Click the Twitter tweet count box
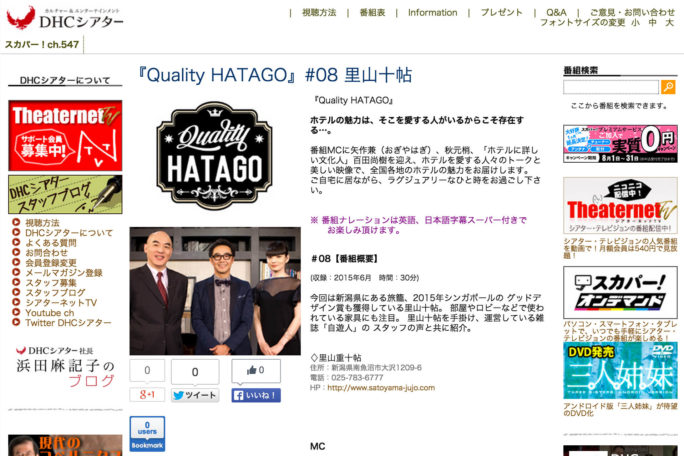 195,372
